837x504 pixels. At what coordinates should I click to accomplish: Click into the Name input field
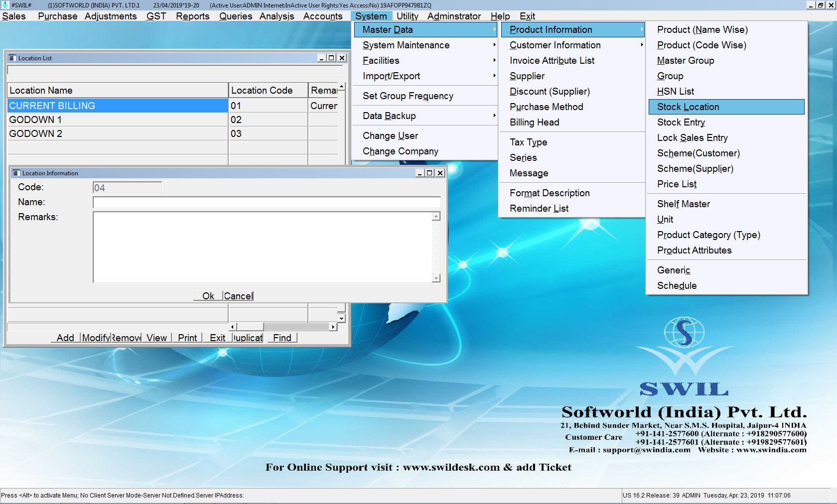267,203
